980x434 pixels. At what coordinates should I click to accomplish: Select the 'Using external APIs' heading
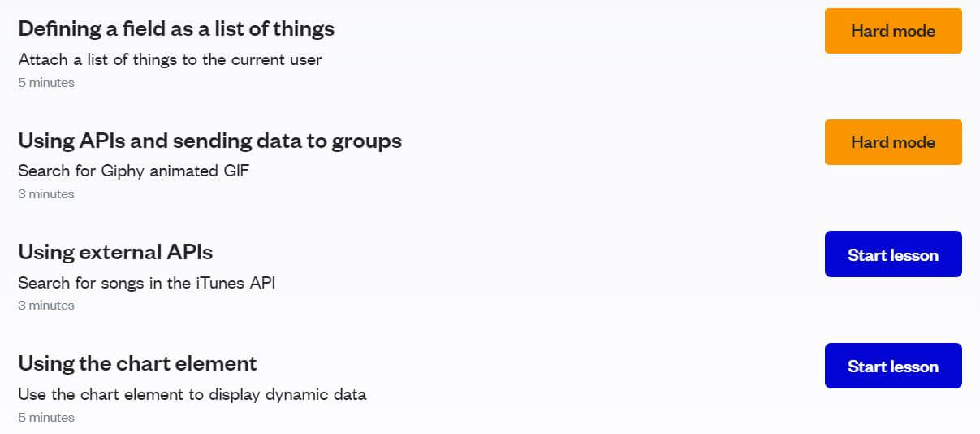tap(115, 252)
